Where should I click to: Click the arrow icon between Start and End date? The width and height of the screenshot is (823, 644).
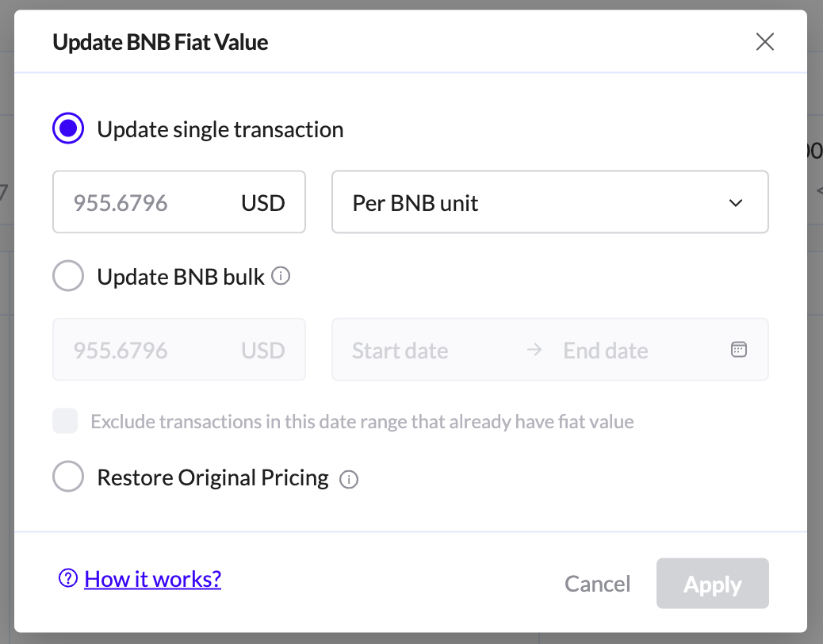534,350
